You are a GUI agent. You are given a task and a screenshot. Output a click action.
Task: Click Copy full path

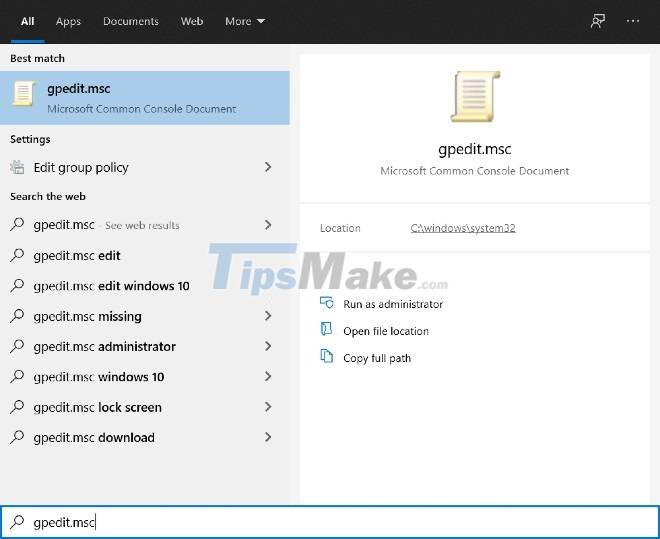pos(377,358)
